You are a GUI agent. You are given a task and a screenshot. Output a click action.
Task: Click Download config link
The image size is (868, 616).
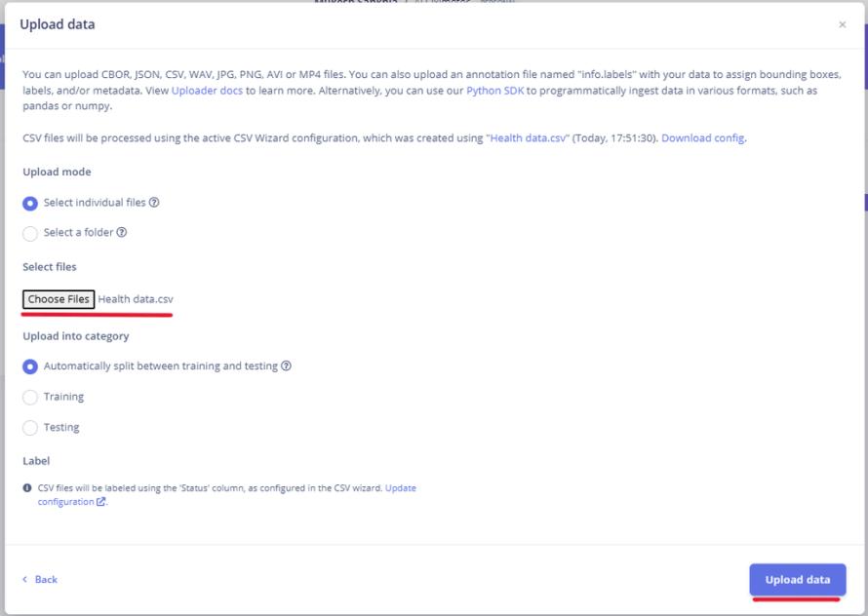pos(702,137)
